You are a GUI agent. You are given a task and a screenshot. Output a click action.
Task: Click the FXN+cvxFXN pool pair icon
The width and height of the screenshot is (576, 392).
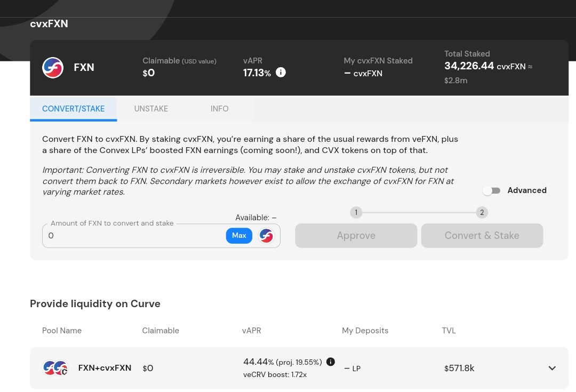pos(55,368)
